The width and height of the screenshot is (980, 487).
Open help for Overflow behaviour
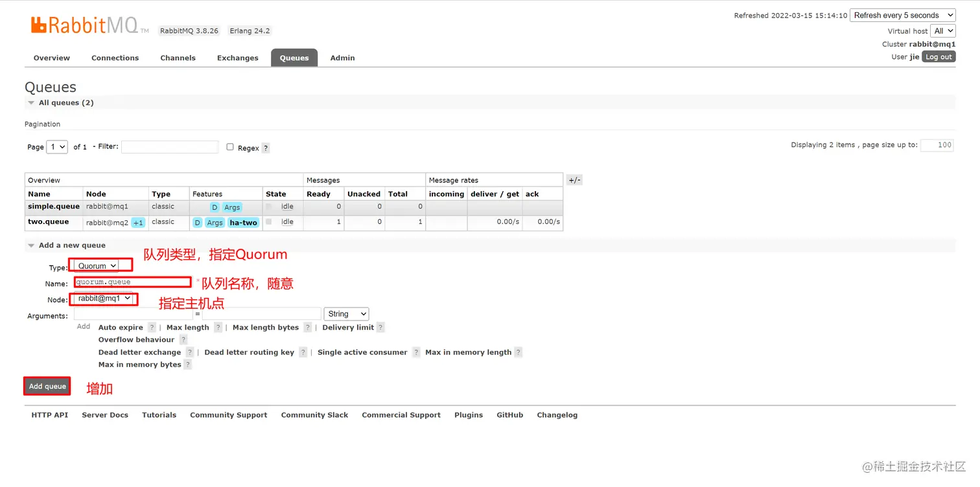click(x=183, y=340)
